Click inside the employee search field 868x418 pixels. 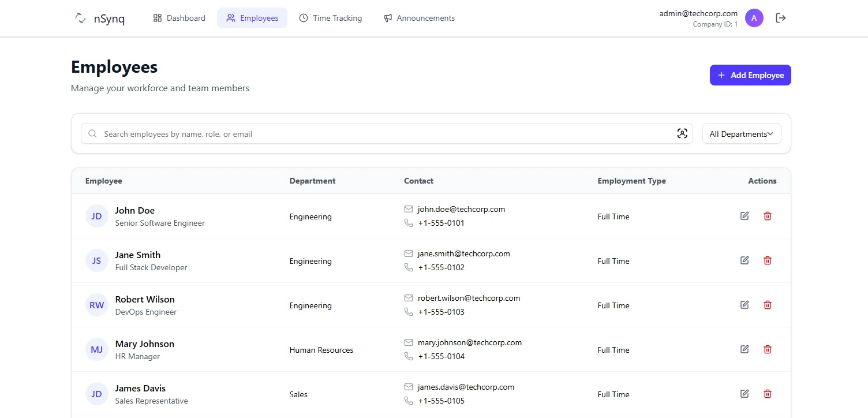click(289, 133)
